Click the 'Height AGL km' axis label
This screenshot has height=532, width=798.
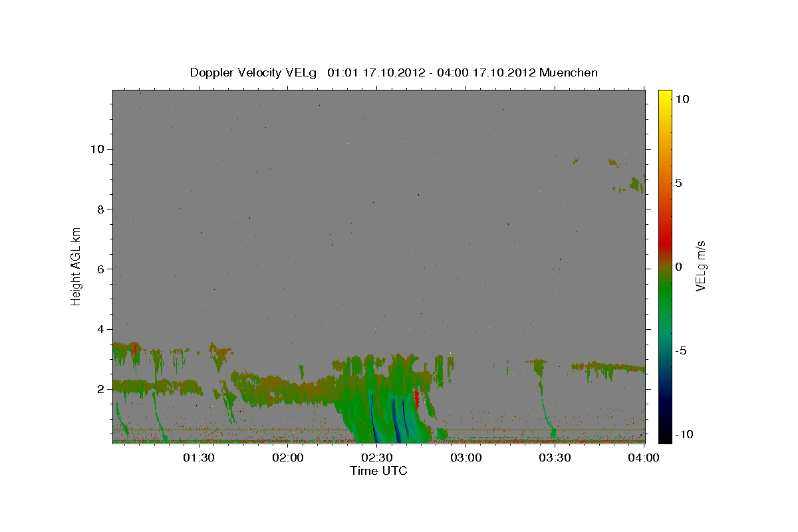tap(76, 266)
